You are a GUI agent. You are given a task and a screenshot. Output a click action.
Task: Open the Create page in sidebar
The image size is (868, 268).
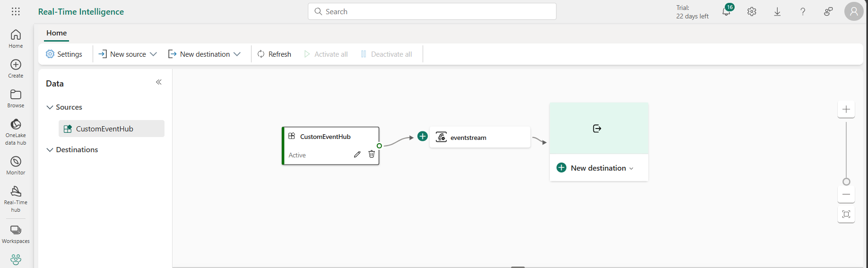[16, 69]
